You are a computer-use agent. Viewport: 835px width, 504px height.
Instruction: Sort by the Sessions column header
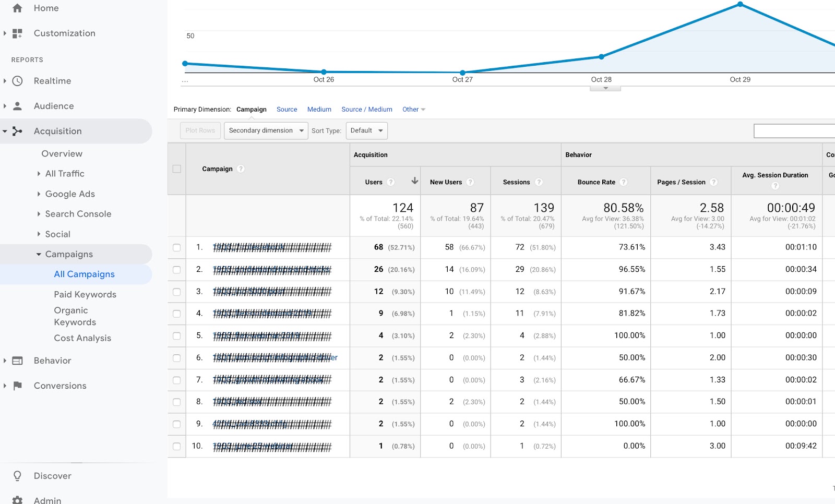click(x=516, y=182)
